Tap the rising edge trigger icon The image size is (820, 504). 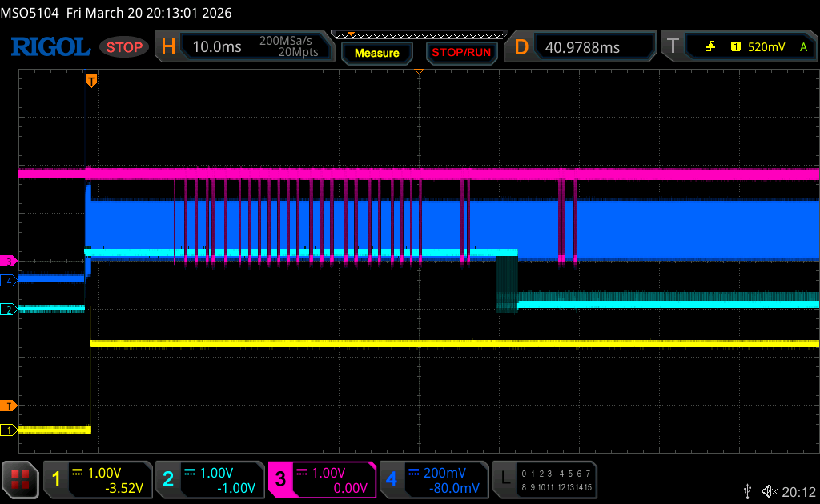(710, 47)
